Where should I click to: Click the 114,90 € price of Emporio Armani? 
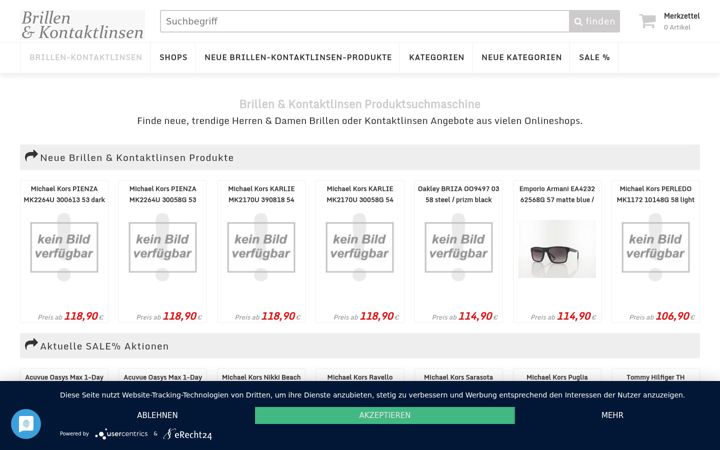pyautogui.click(x=576, y=316)
